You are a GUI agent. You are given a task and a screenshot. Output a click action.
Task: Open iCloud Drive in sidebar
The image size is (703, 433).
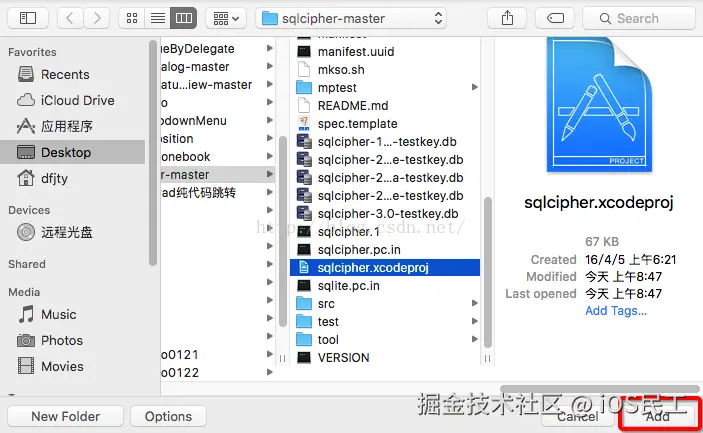[73, 100]
